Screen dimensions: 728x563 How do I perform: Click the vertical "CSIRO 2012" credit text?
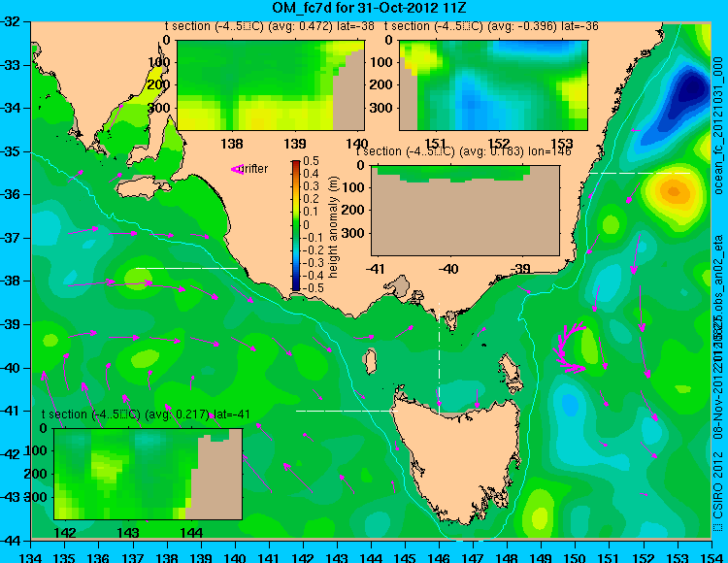pyautogui.click(x=718, y=486)
